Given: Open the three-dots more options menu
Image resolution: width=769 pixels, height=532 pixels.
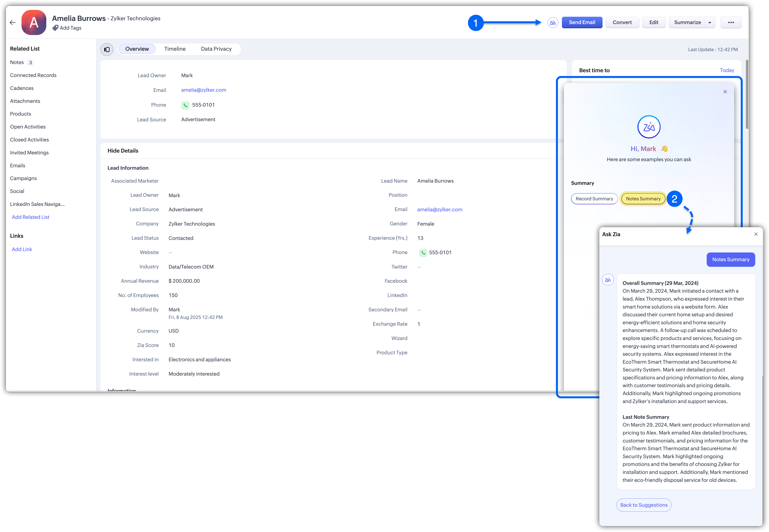Looking at the screenshot, I should pyautogui.click(x=731, y=23).
